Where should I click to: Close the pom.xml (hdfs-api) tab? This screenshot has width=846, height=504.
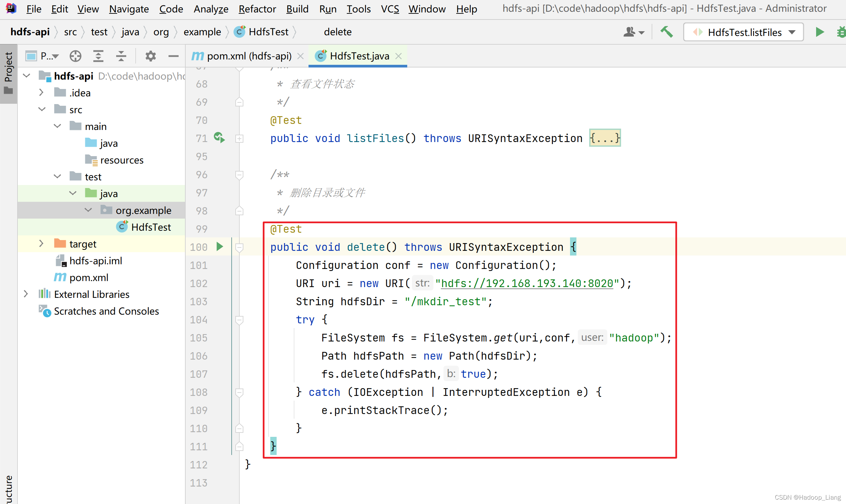click(300, 56)
